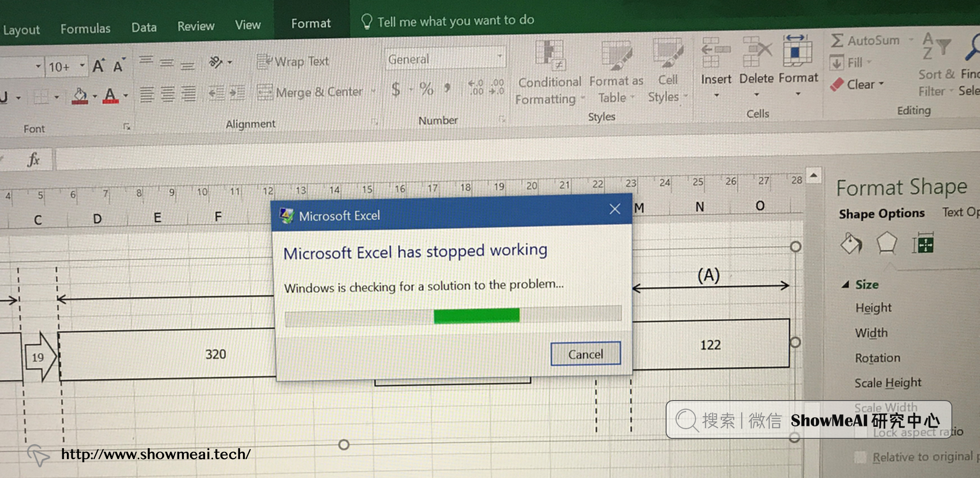Click the Orientation text angle icon
The width and height of the screenshot is (980, 478).
coord(216,62)
